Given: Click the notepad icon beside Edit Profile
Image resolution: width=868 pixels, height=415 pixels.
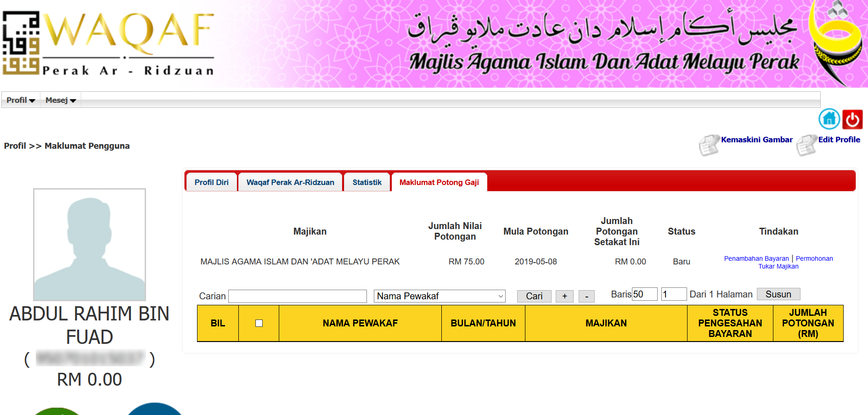Looking at the screenshot, I should pos(806,145).
